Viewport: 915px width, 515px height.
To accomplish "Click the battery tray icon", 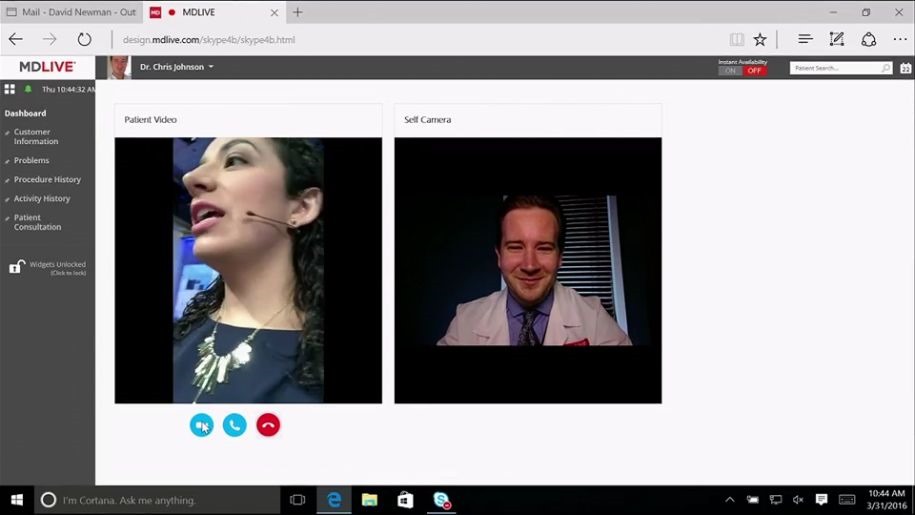I will click(753, 500).
